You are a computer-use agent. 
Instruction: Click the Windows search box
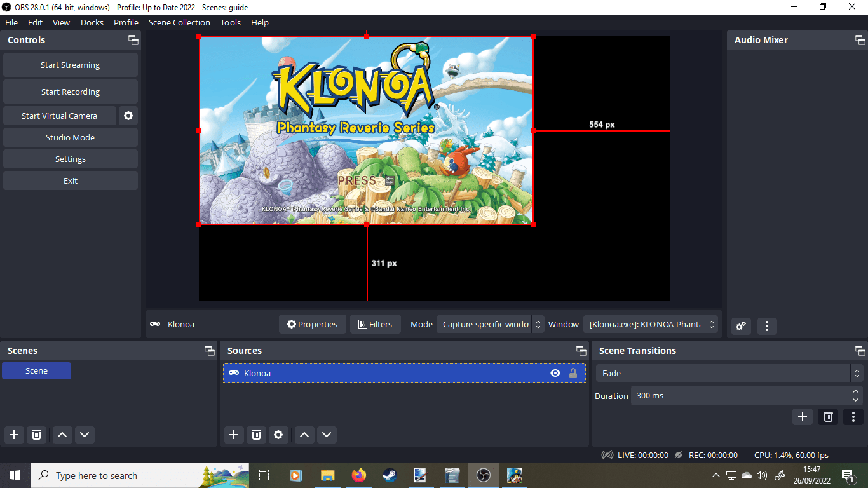[140, 475]
